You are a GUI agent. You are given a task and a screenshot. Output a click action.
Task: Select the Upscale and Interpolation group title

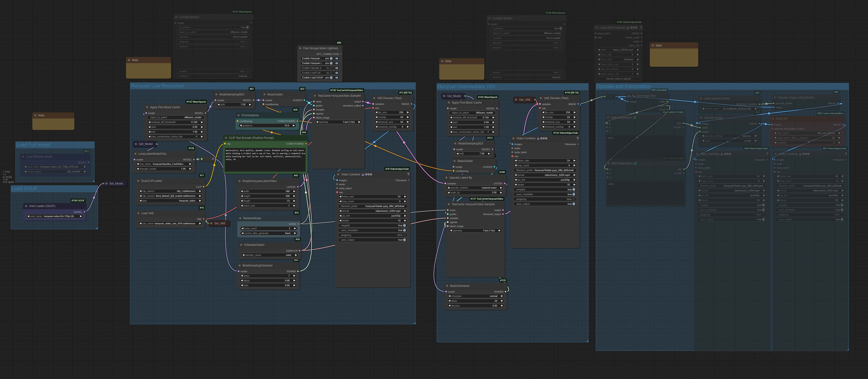(x=624, y=86)
